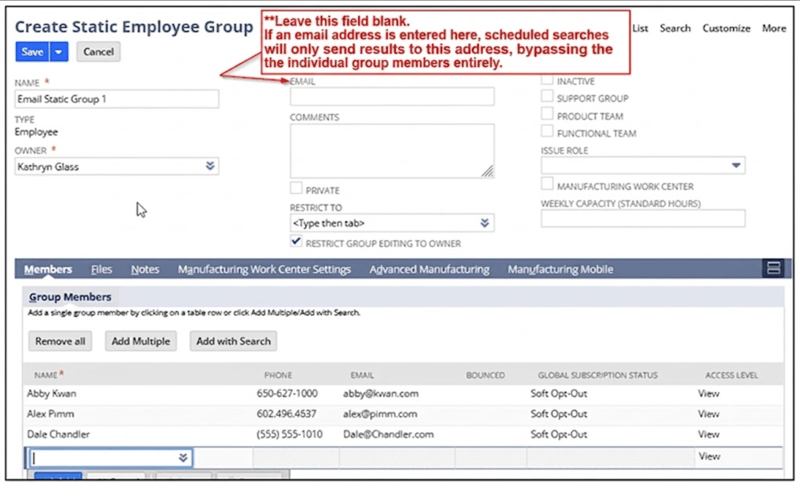The image size is (800, 484).
Task: Open the Customize link
Action: point(726,28)
